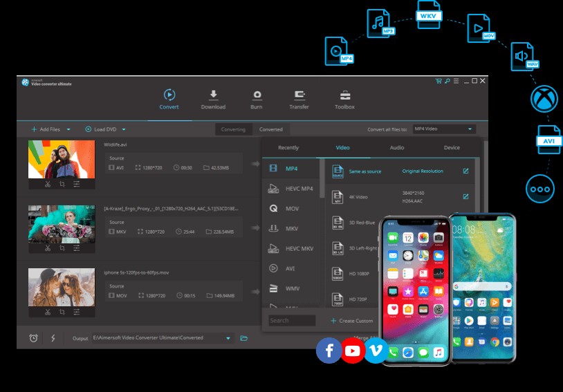Trim the Ergo_Proxy MKV video
Screen dimensions: 563x392
pos(48,248)
